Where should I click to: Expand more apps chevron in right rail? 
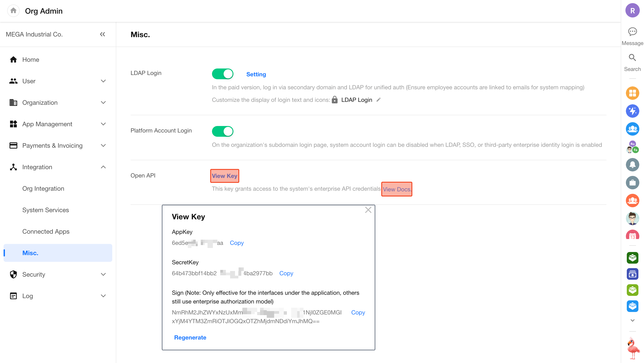(x=632, y=320)
